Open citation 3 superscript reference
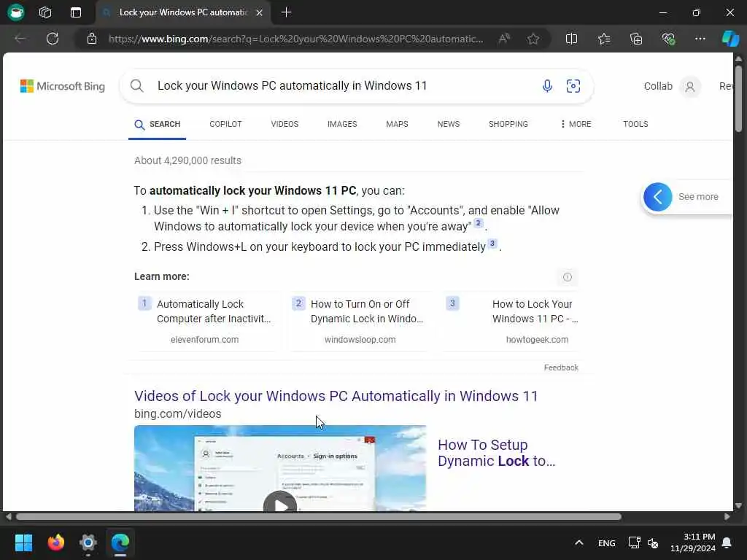The height and width of the screenshot is (560, 747). point(492,244)
